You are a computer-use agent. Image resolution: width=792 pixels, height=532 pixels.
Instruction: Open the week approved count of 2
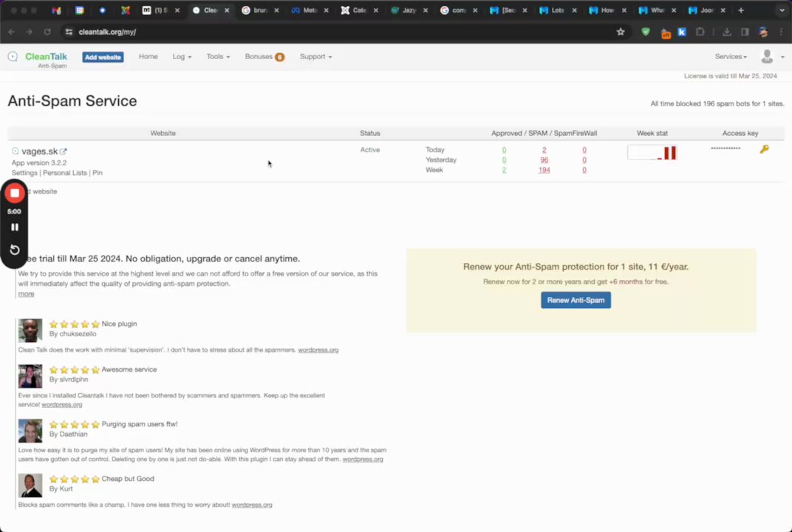tap(504, 170)
